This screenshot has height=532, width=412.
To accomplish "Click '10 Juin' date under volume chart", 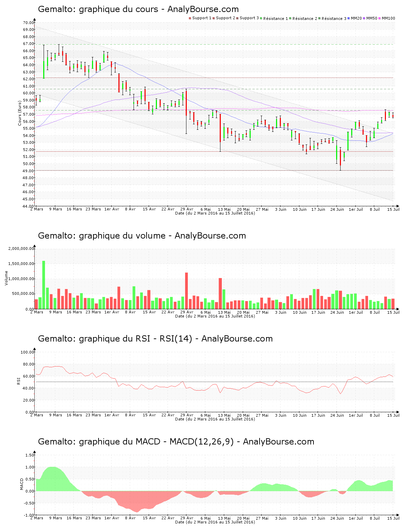I will [300, 312].
